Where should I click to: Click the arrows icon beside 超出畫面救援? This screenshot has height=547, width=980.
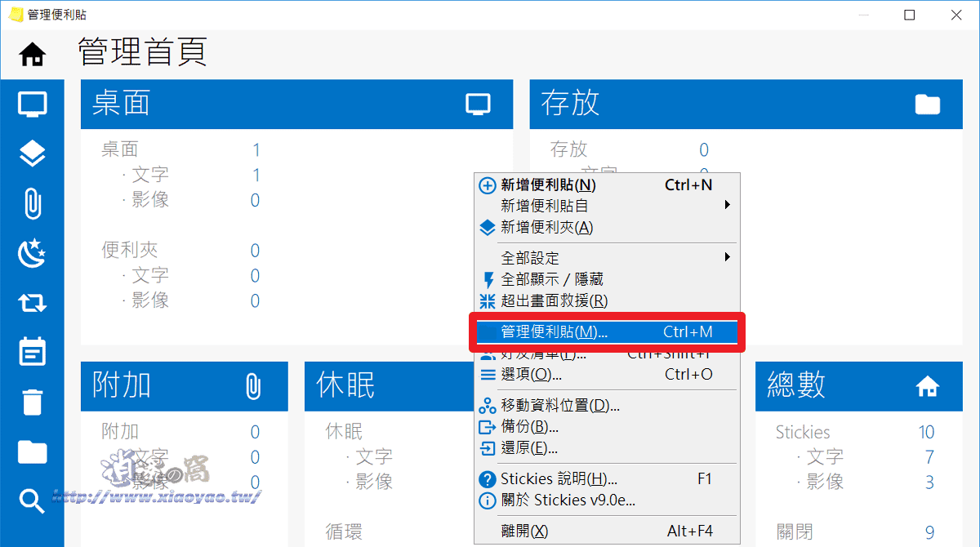pos(488,301)
